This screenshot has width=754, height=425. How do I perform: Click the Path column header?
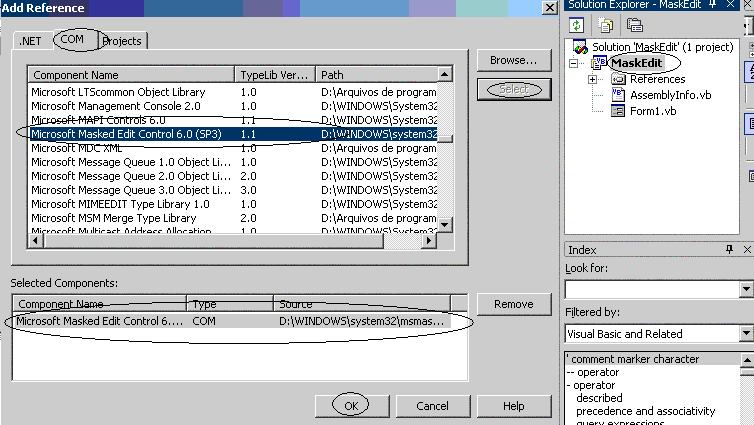[x=377, y=75]
